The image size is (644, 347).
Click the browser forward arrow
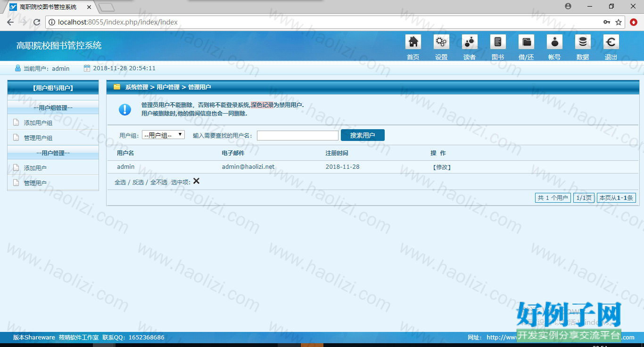[x=24, y=22]
